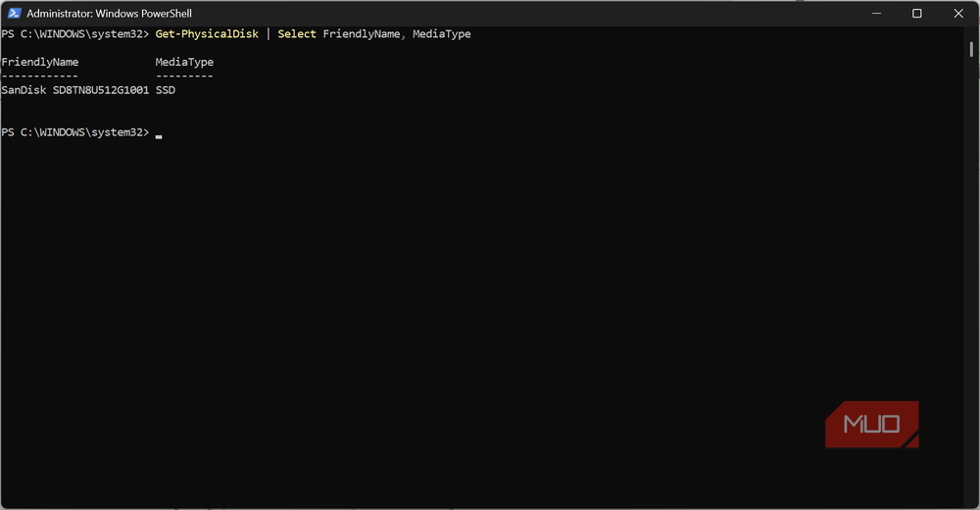Viewport: 980px width, 510px height.
Task: Click the vertical scrollbar thumb
Action: (x=971, y=49)
